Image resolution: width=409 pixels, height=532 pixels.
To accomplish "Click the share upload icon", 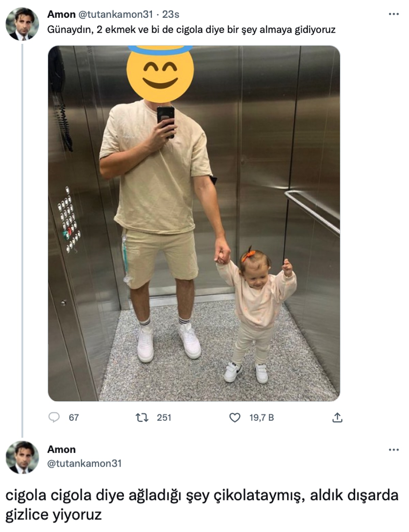I will coord(337,417).
